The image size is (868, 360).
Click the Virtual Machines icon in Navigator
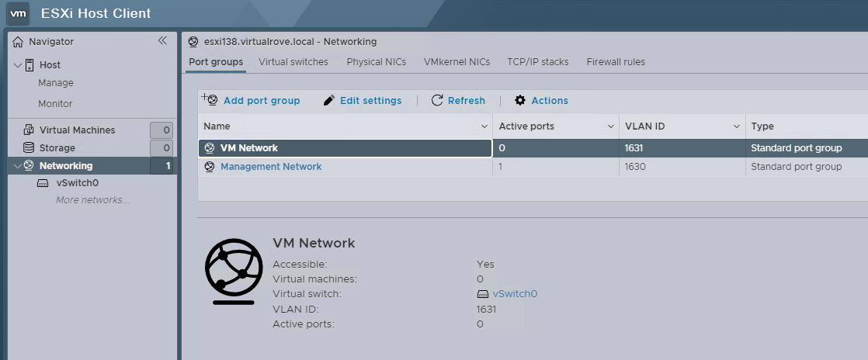(29, 130)
